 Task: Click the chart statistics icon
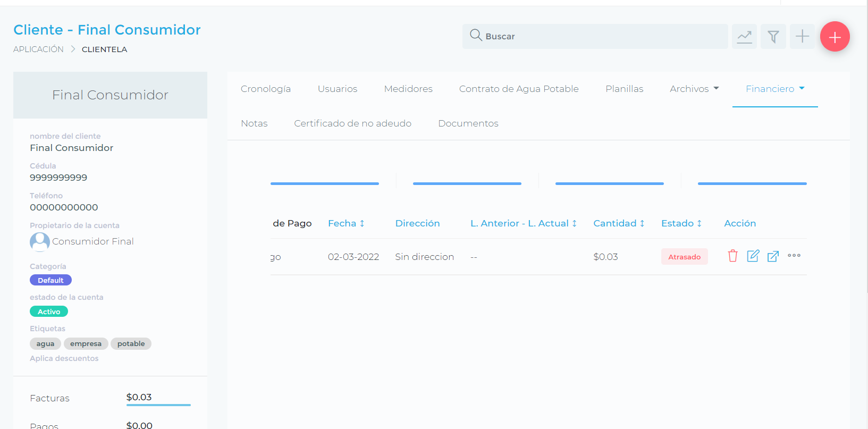coord(744,37)
